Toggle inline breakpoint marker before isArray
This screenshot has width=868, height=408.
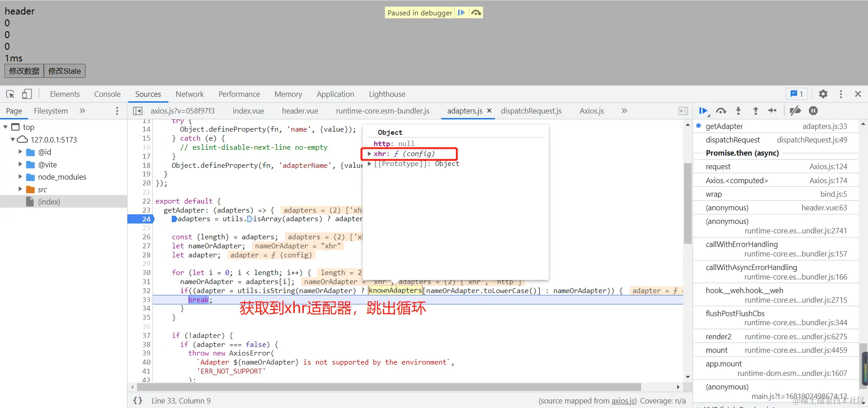pos(250,219)
